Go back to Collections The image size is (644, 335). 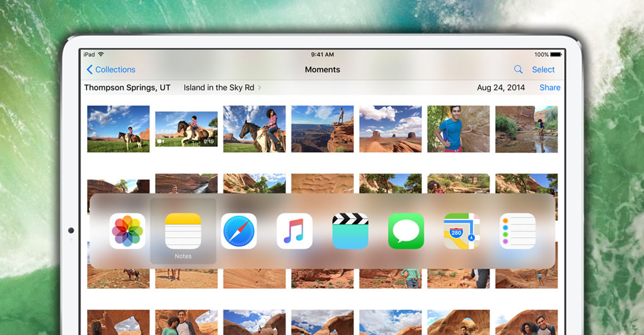click(x=110, y=70)
